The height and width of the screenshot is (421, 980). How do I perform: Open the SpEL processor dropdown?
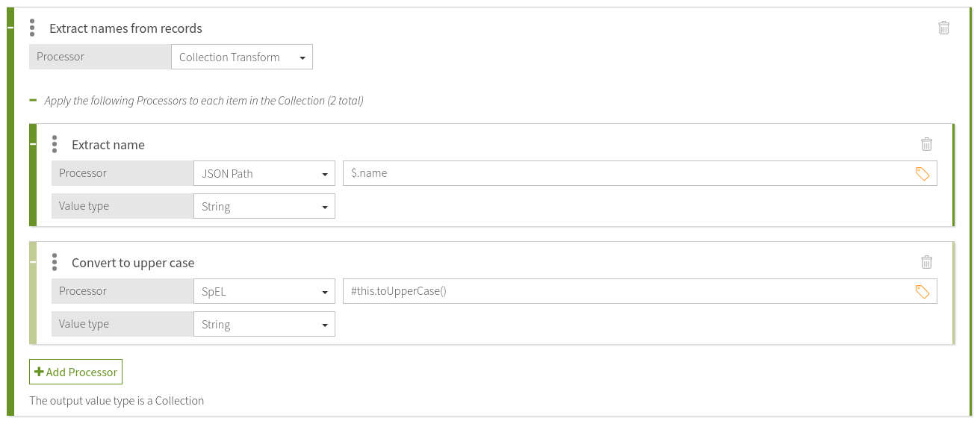point(264,292)
